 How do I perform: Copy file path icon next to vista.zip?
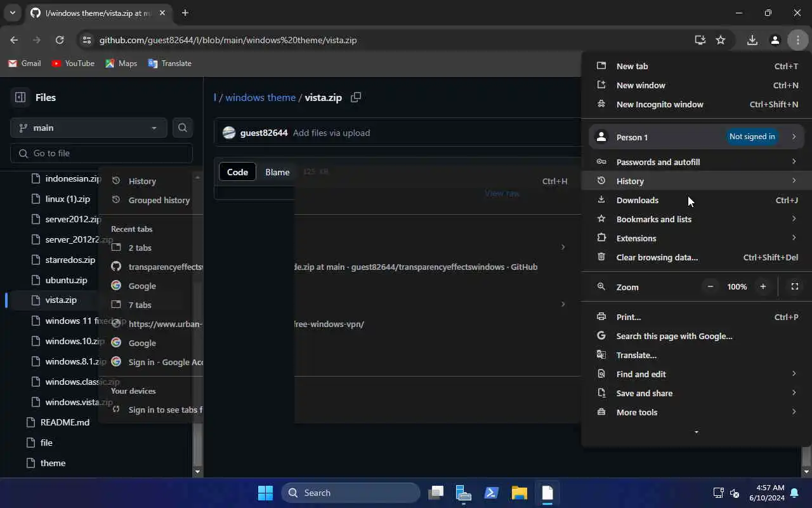[356, 97]
